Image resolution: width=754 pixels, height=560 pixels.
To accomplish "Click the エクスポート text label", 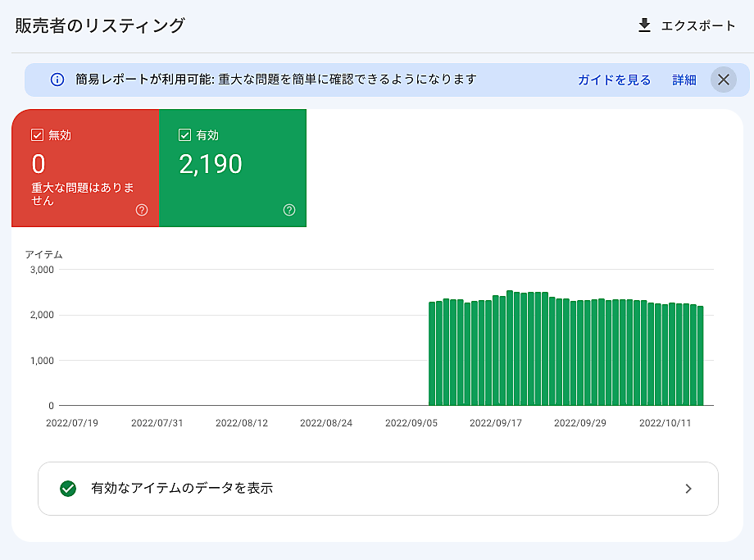I will [698, 26].
